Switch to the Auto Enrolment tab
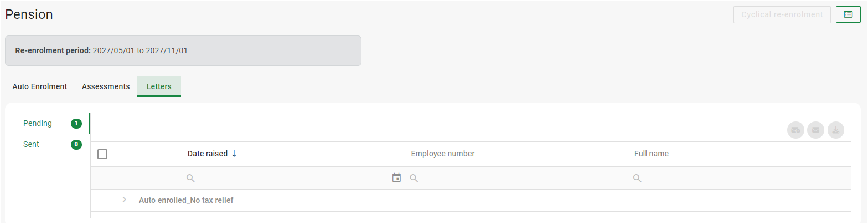Screen dimensions: 868x224 pos(40,86)
